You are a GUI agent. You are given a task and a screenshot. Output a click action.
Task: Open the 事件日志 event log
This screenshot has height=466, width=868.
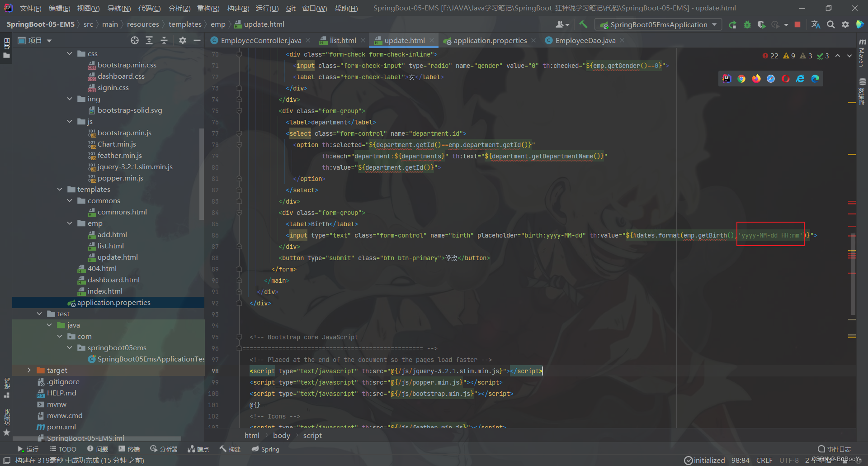pos(835,449)
